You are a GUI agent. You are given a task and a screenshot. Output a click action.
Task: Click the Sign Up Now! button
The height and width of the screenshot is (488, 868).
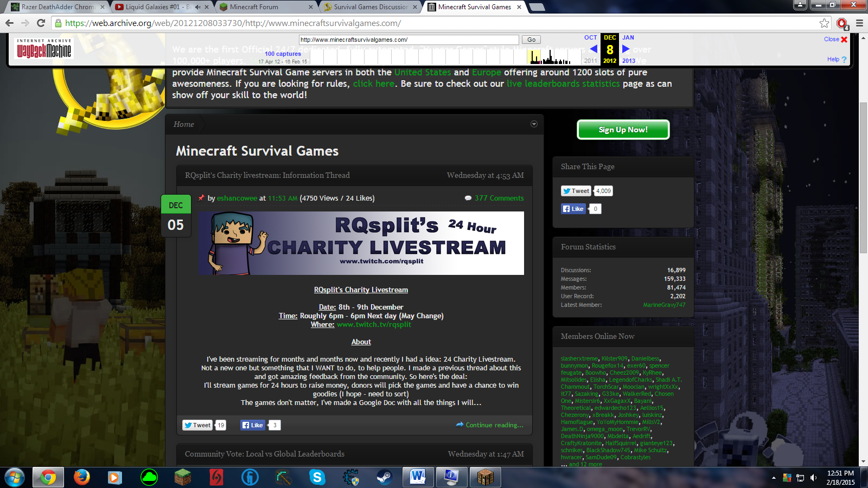(623, 130)
